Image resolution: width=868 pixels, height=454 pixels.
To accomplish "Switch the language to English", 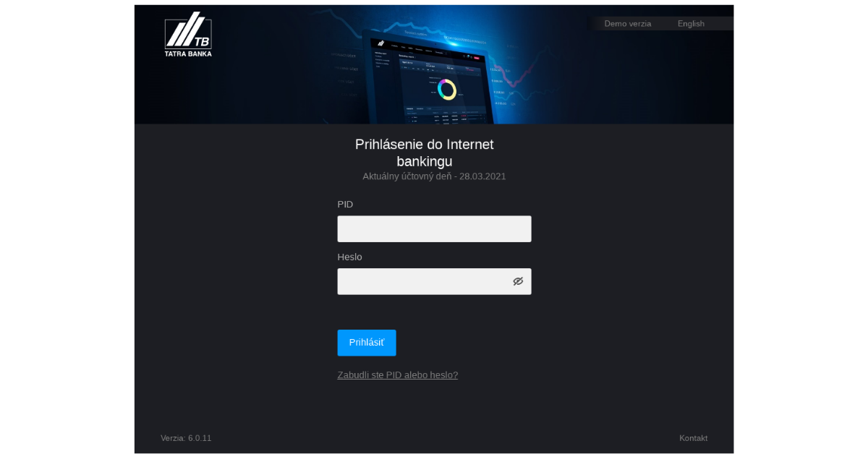I will [691, 24].
